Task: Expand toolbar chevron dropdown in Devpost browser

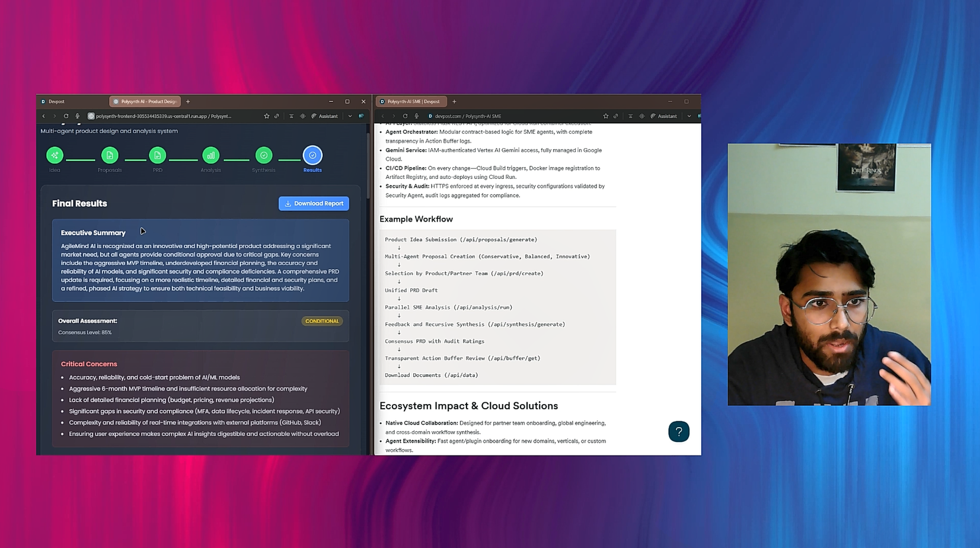Action: (x=689, y=116)
